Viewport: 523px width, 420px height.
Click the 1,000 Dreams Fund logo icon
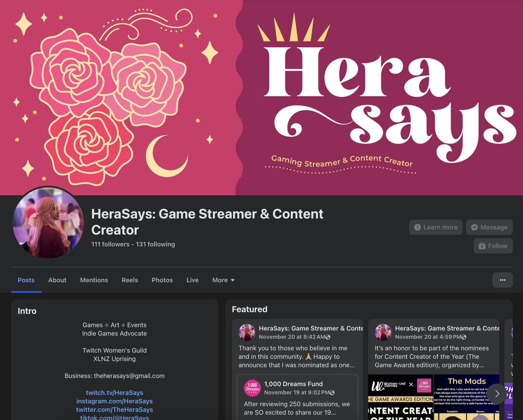pyautogui.click(x=252, y=388)
